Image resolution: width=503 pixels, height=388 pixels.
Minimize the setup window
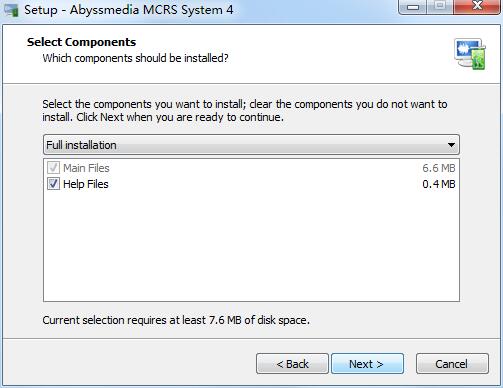pos(413,7)
